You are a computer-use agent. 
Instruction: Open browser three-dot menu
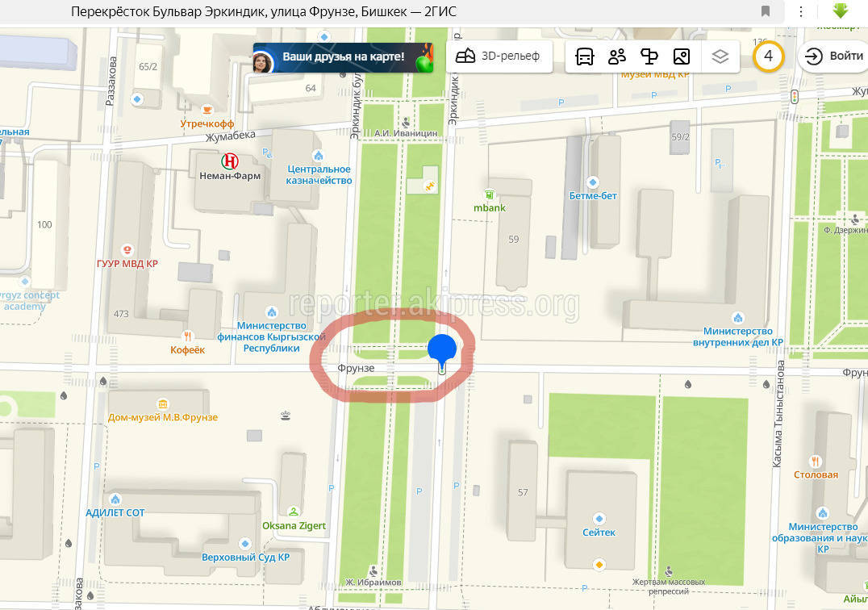pyautogui.click(x=800, y=11)
